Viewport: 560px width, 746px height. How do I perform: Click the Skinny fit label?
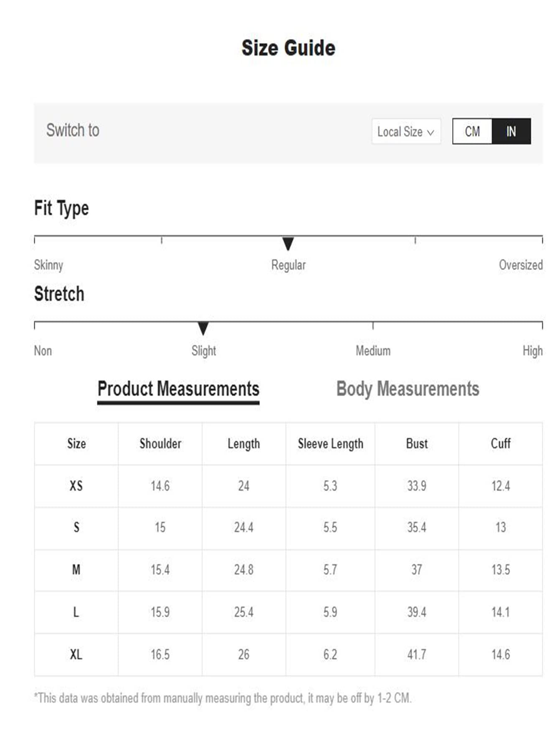(48, 265)
